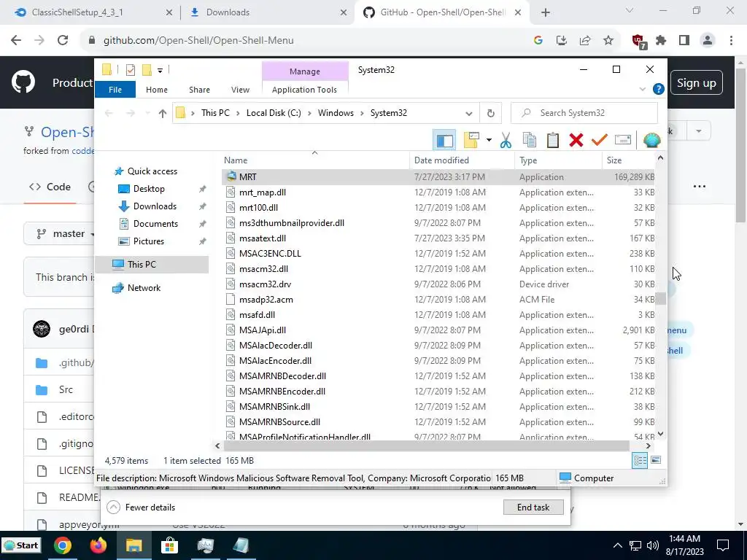
Task: Open Chrome extensions puzzle icon
Action: click(661, 41)
